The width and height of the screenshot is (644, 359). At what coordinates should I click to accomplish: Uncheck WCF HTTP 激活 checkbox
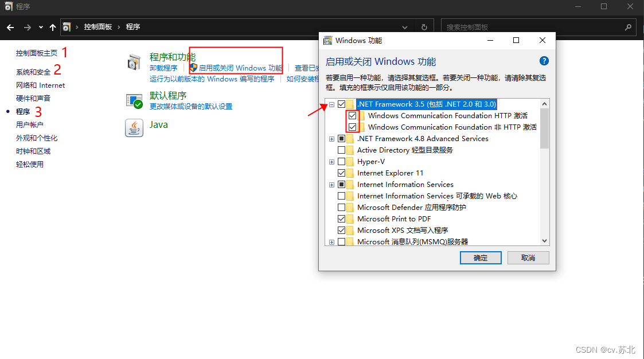click(x=352, y=116)
